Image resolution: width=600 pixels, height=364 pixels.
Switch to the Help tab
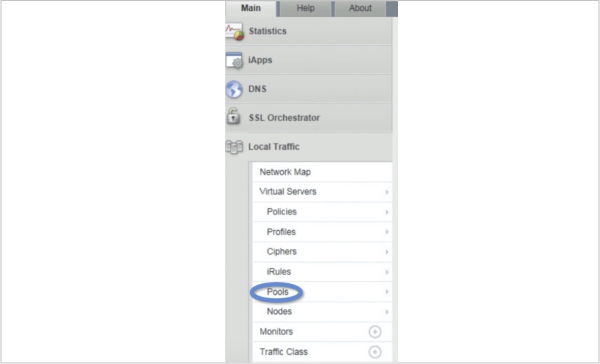(306, 9)
